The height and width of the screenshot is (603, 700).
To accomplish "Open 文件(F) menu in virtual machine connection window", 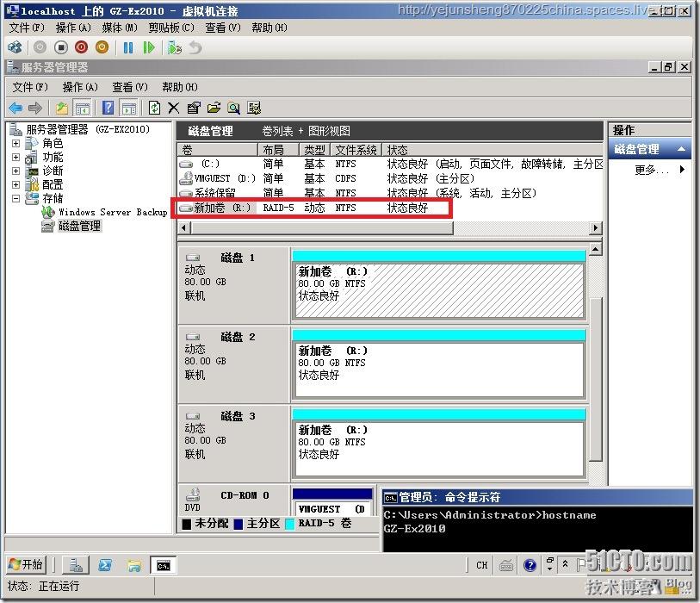I will click(x=27, y=28).
